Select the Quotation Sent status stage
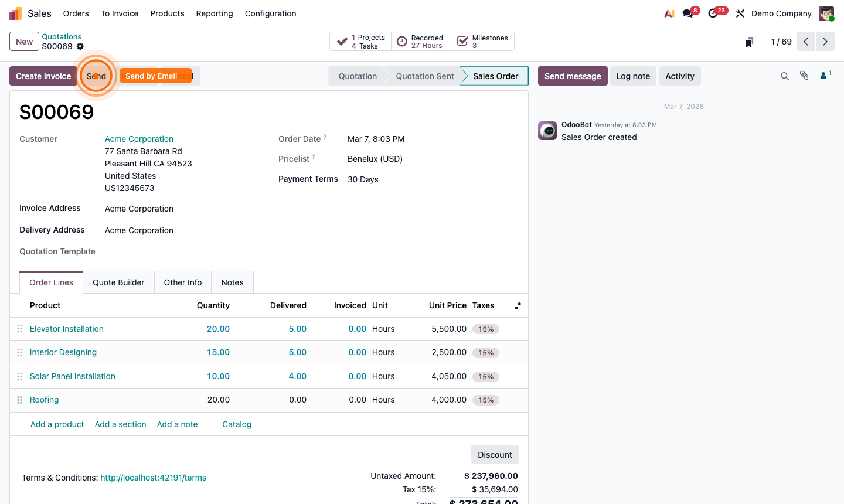 (x=424, y=76)
